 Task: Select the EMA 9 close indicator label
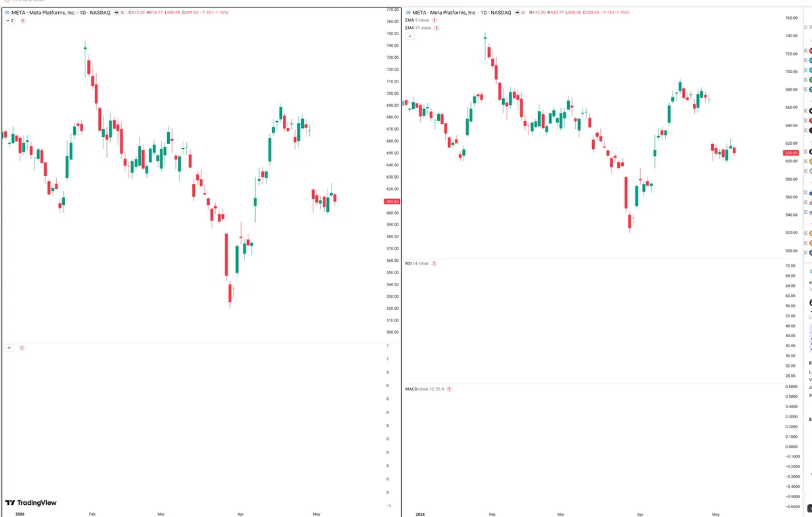coord(417,20)
